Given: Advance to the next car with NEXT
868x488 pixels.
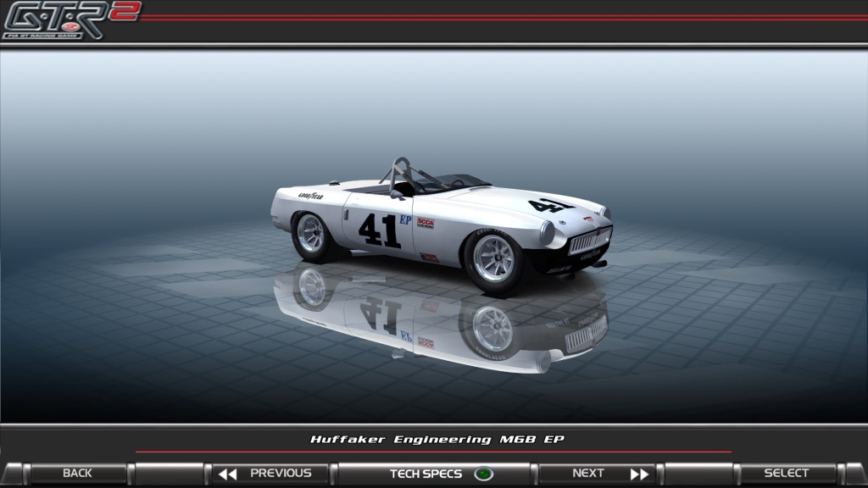Looking at the screenshot, I should tap(598, 474).
